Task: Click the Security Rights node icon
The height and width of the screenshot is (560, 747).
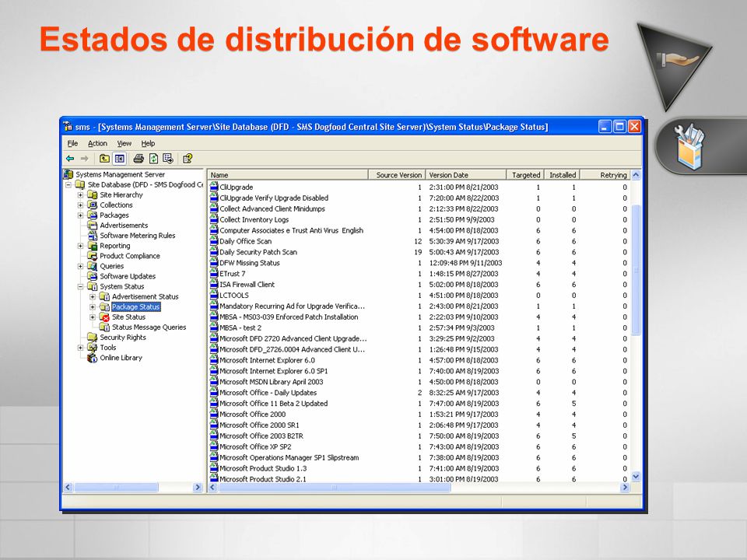Action: pos(93,337)
